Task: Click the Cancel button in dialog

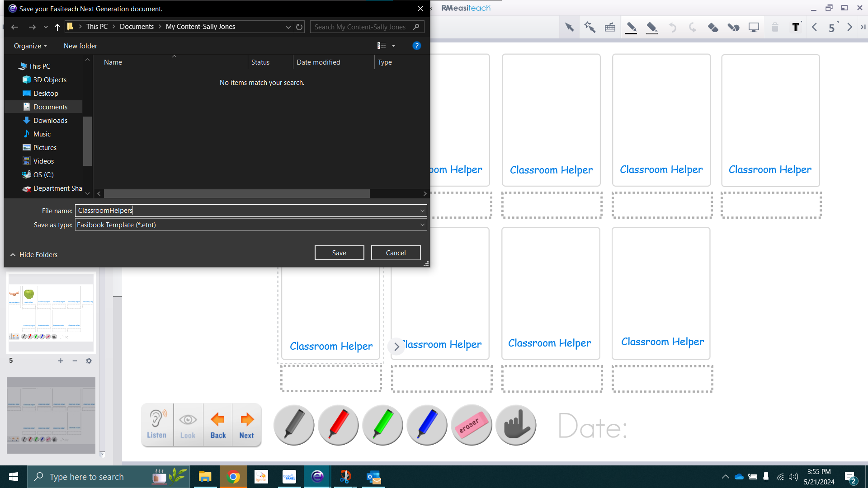Action: 396,253
